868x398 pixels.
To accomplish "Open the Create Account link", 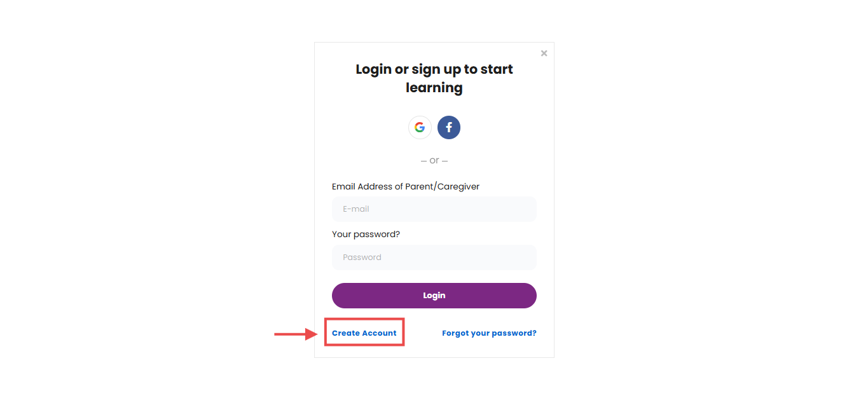I will pos(364,333).
